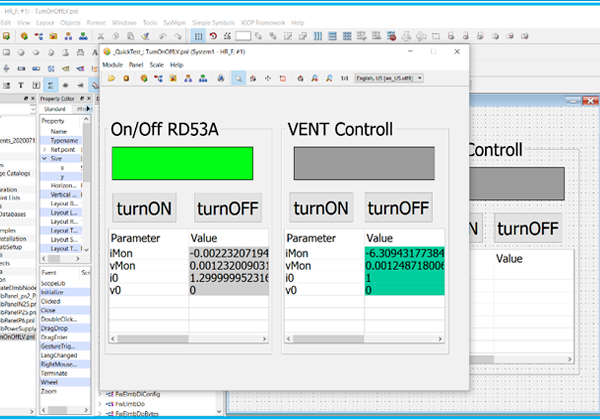The height and width of the screenshot is (420, 600).
Task: Toggle the grid display icon in the main toolbar
Action: pyautogui.click(x=198, y=36)
